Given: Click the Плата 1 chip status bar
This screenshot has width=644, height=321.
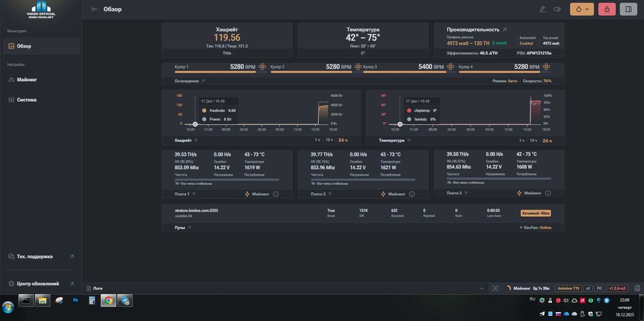Looking at the screenshot, I should click(x=227, y=179).
